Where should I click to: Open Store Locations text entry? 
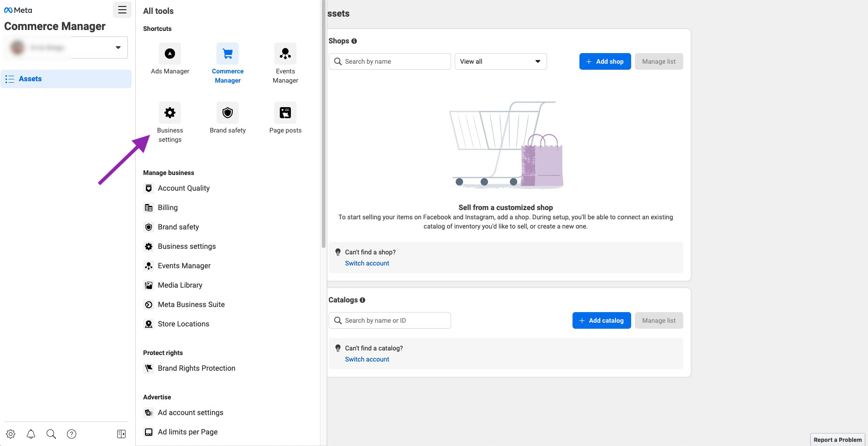click(x=183, y=324)
